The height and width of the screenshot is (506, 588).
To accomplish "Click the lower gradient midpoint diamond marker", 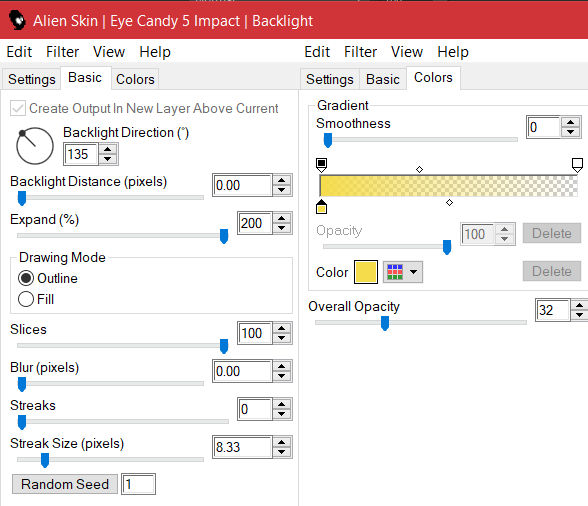I will pyautogui.click(x=450, y=203).
